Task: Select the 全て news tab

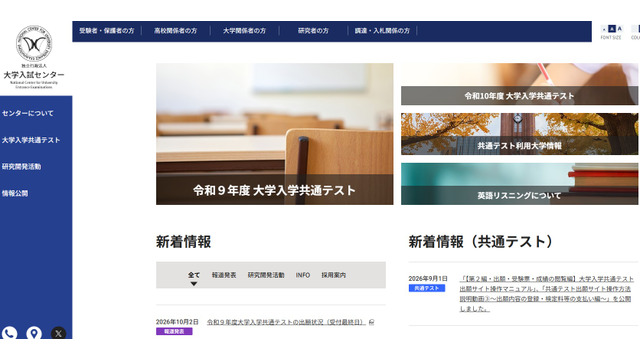Action: [x=194, y=275]
